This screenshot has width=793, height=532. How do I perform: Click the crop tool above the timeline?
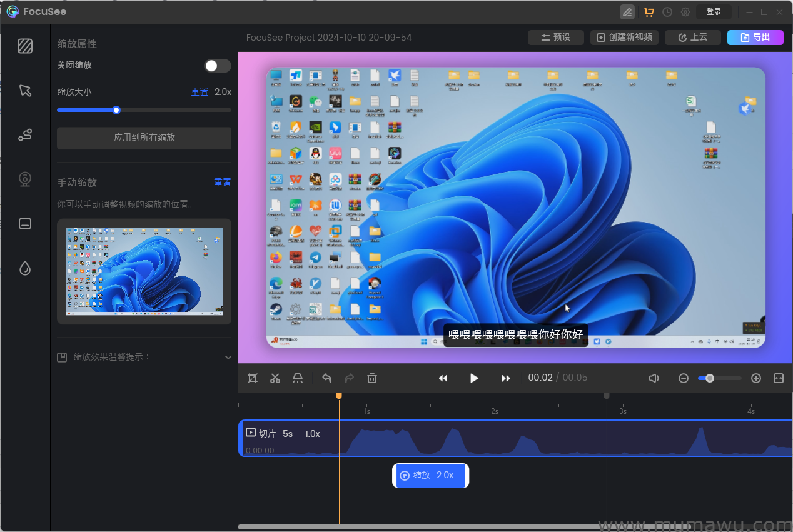tap(253, 378)
